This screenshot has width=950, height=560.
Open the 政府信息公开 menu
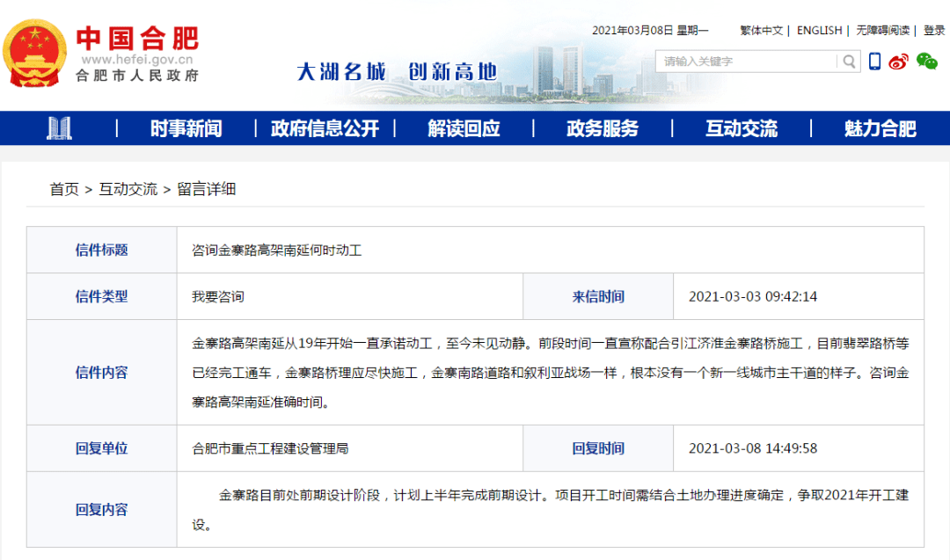pyautogui.click(x=325, y=128)
